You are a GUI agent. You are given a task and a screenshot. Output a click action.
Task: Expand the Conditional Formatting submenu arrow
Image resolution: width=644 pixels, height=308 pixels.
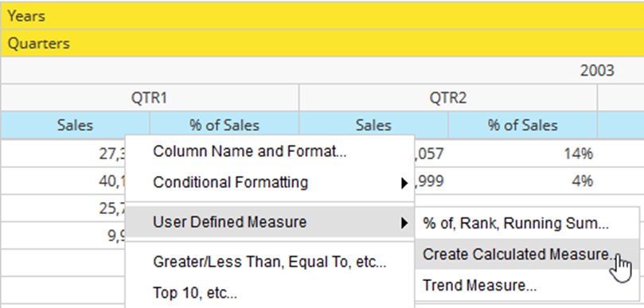[404, 183]
